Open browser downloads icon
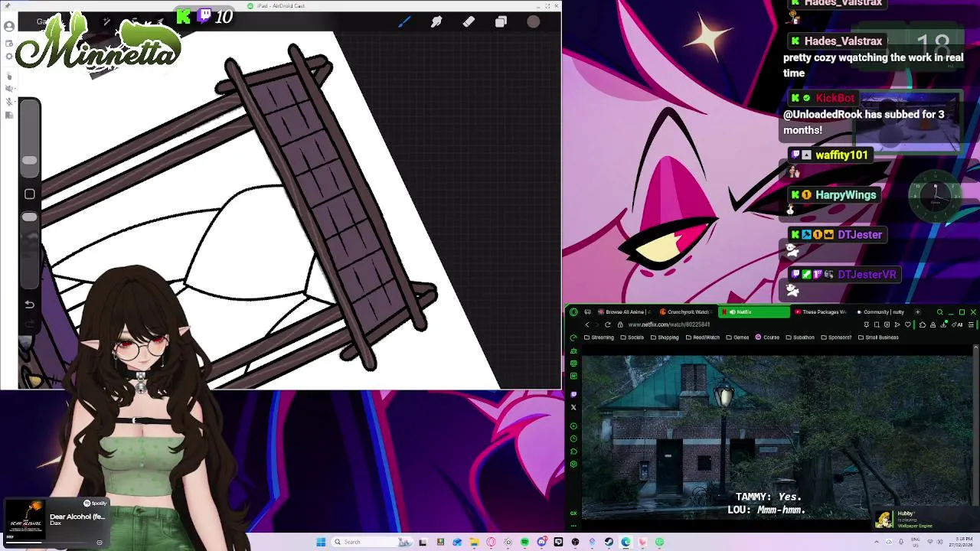980x551 pixels. click(x=943, y=324)
